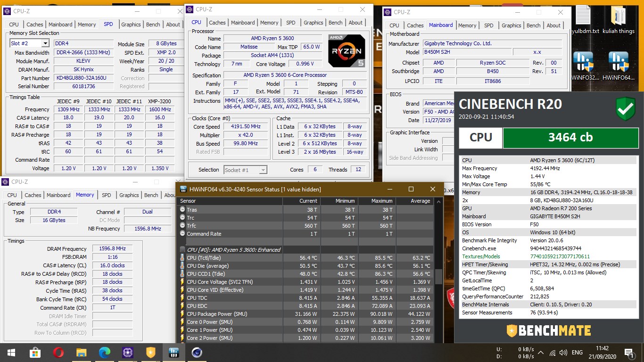Select the yulbdm.txt desktop file
Viewport: 644px width, 362px height.
click(584, 20)
